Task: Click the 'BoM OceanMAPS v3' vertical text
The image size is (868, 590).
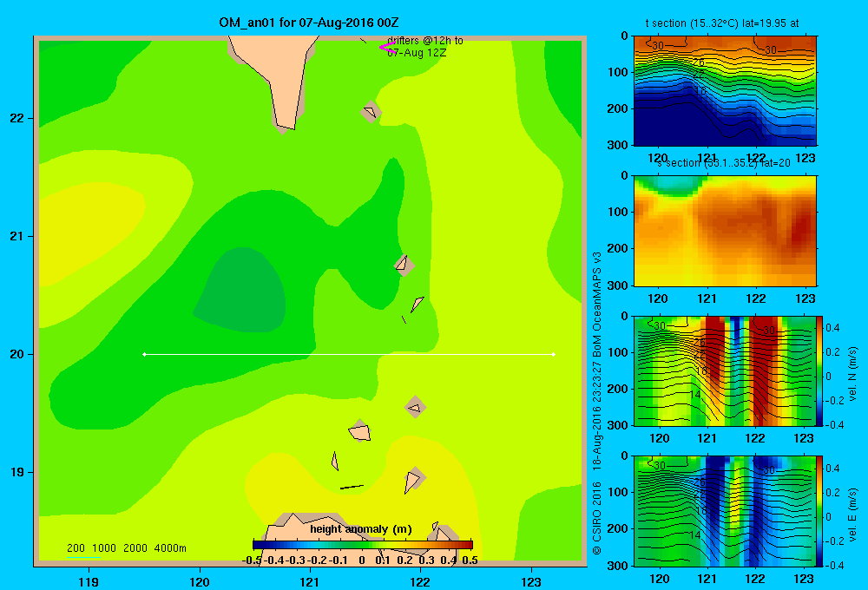Action: [596, 304]
